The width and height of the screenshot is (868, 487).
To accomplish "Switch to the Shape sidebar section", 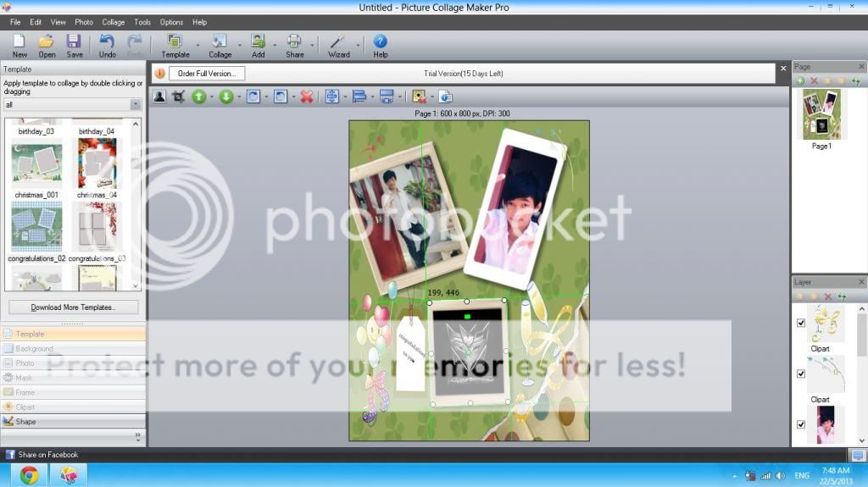I will click(x=73, y=421).
